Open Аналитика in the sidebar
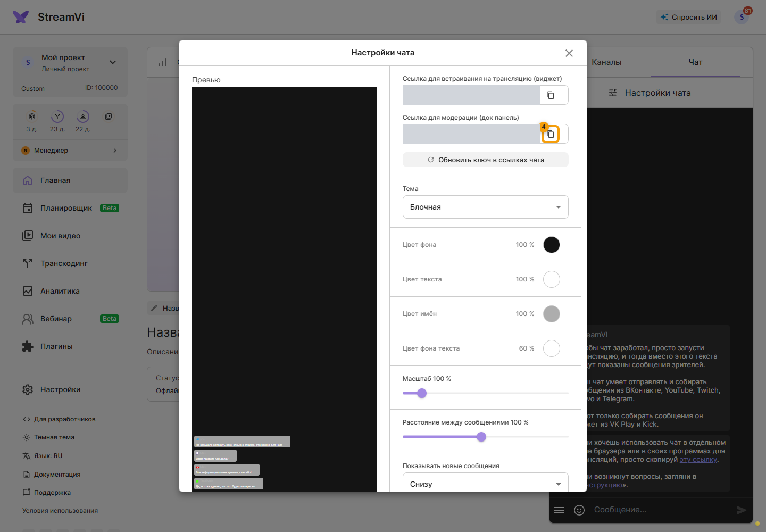Image resolution: width=766 pixels, height=532 pixels. (70, 291)
